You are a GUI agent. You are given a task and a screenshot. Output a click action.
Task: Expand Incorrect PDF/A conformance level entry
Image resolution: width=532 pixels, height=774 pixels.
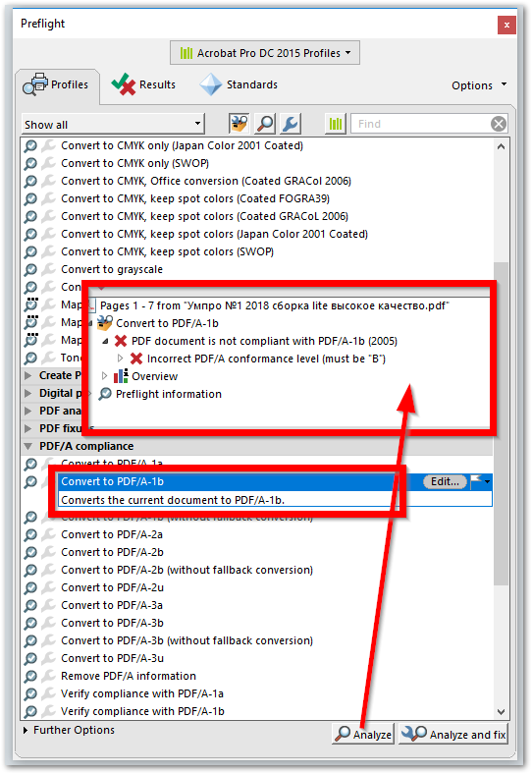120,359
